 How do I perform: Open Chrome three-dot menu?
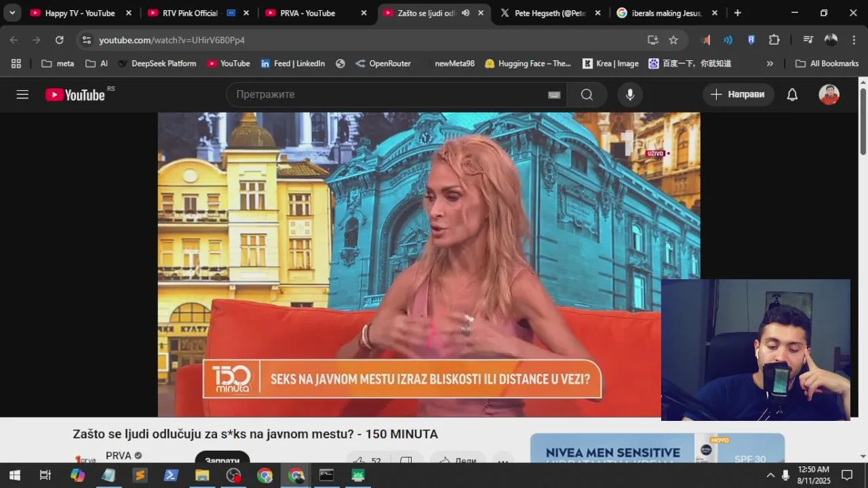click(853, 40)
